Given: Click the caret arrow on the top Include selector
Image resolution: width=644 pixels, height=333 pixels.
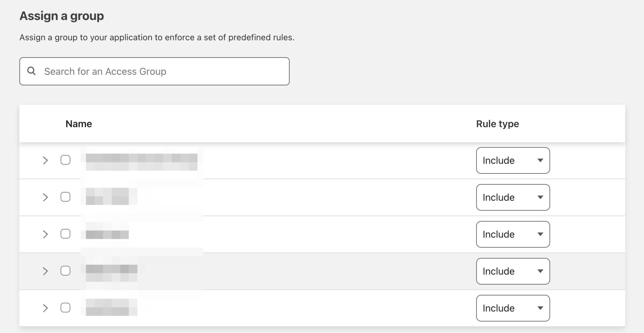Looking at the screenshot, I should click(x=540, y=161).
